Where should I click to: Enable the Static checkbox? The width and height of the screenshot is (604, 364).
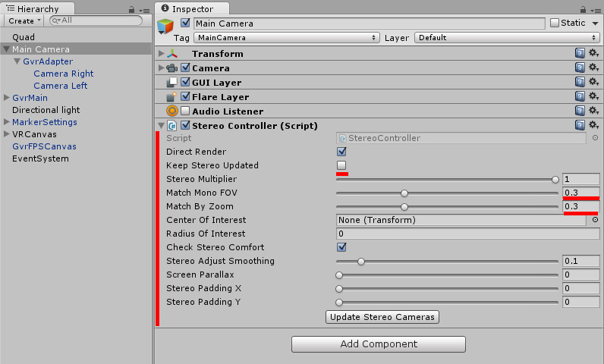coord(555,23)
